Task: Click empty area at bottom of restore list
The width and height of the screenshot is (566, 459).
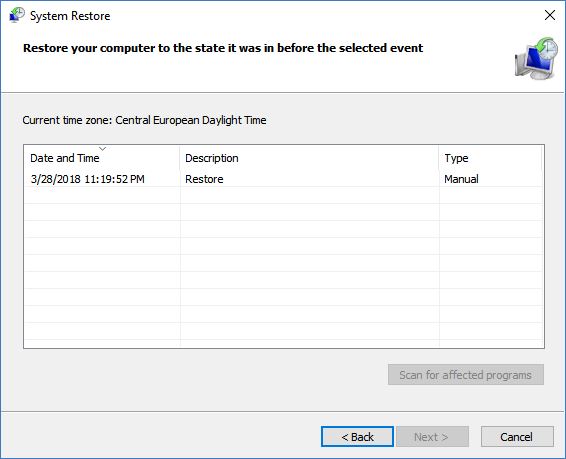Action: tap(283, 331)
